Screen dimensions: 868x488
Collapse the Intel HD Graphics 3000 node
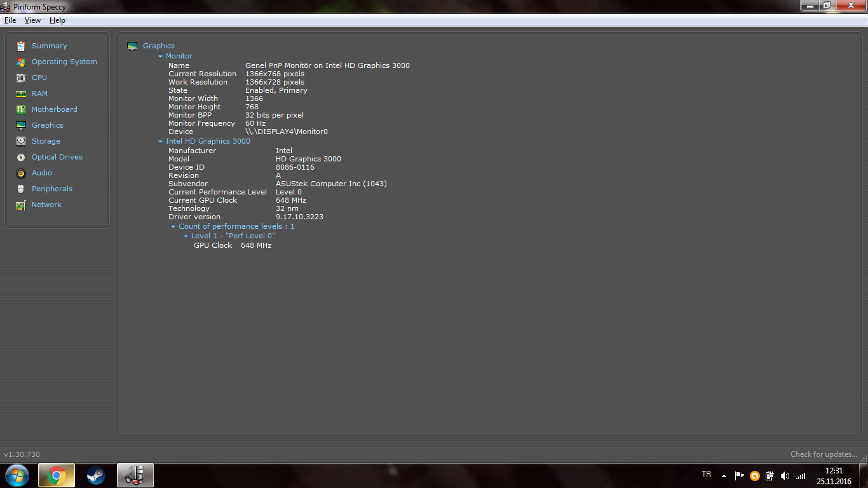(x=161, y=142)
